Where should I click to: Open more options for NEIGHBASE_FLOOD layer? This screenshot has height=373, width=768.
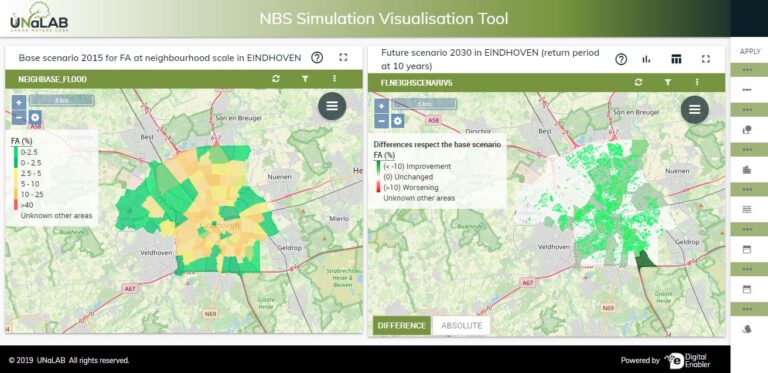pos(335,79)
